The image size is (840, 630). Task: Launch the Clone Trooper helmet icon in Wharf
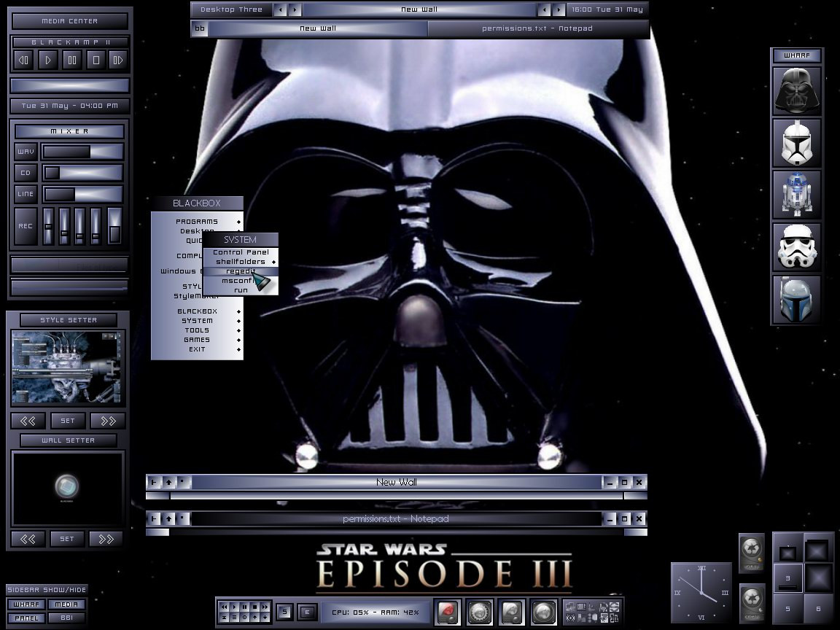point(796,144)
